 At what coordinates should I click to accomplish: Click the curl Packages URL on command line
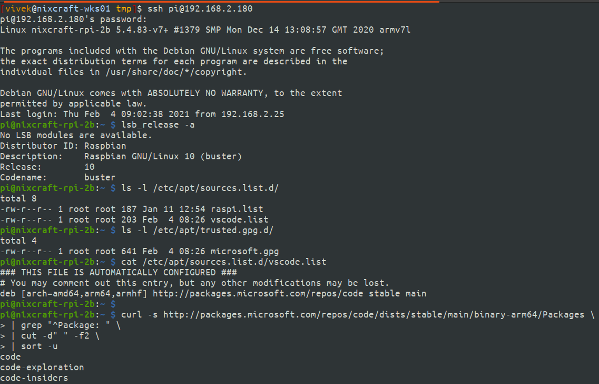pyautogui.click(x=374, y=314)
